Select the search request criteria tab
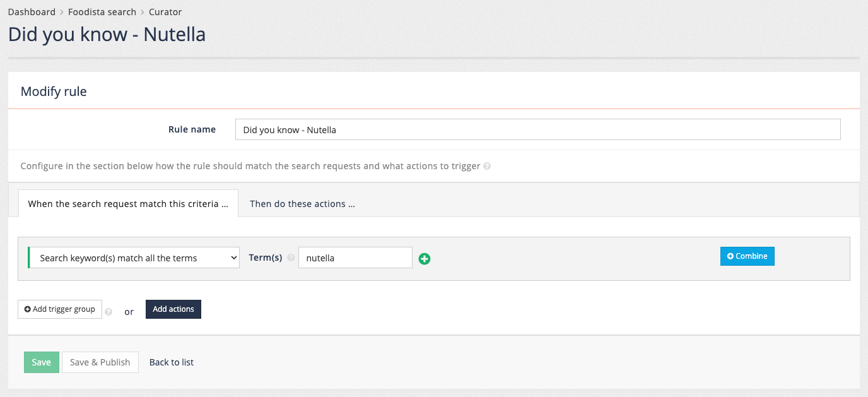Screen dimensions: 868x397 pyautogui.click(x=128, y=203)
